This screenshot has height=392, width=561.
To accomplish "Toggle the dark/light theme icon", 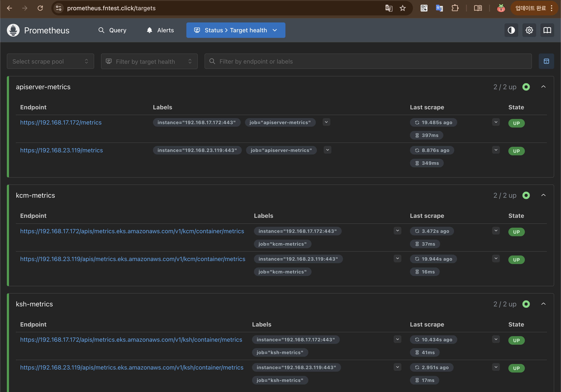I will 511,30.
